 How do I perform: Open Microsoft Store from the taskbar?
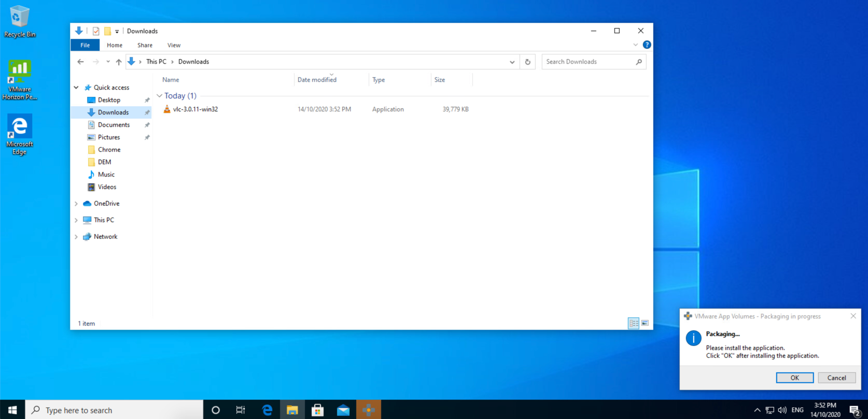coord(318,410)
